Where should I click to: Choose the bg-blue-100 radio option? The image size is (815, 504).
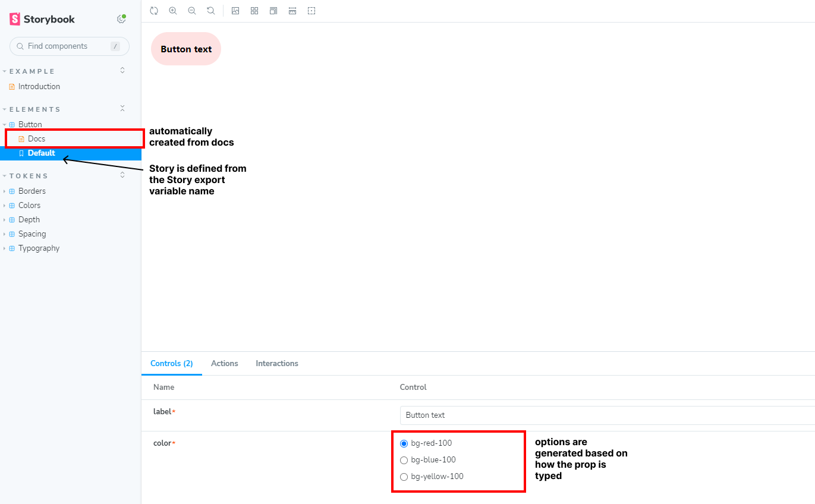click(404, 460)
